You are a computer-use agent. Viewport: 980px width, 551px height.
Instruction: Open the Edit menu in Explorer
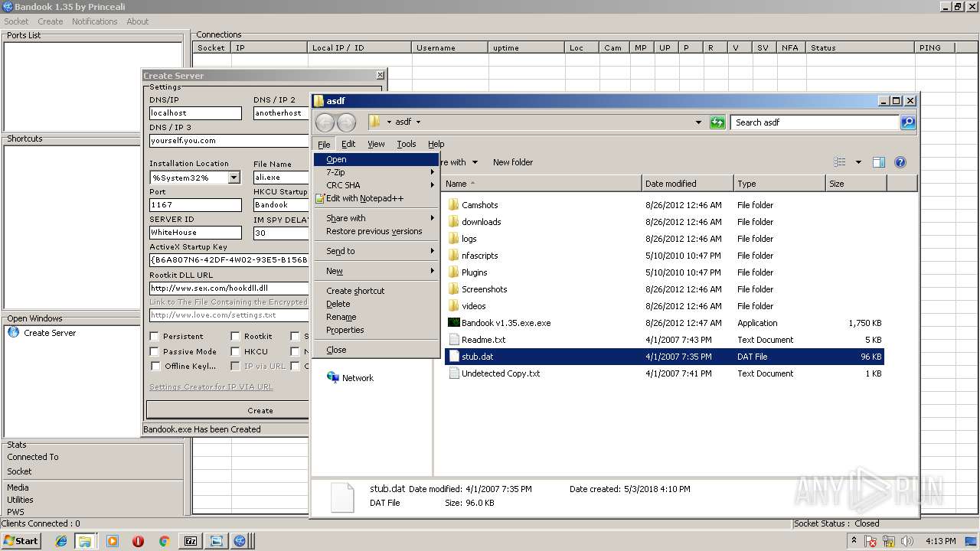(x=348, y=144)
